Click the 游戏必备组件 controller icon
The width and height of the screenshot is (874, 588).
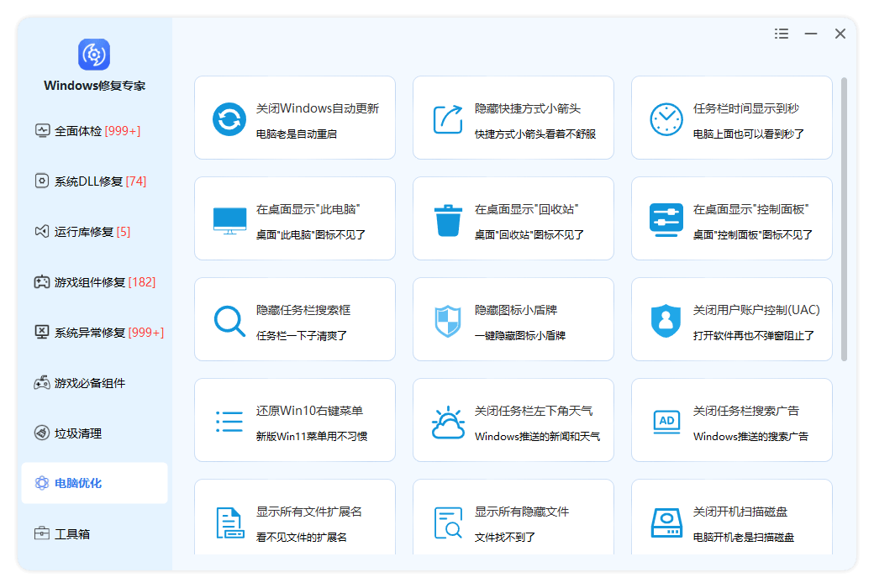42,383
